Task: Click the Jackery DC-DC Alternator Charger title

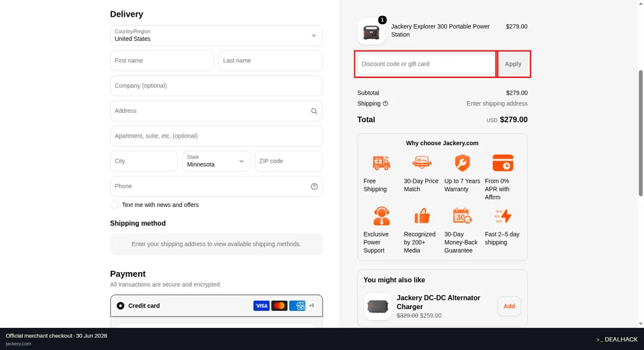Action: pyautogui.click(x=438, y=302)
